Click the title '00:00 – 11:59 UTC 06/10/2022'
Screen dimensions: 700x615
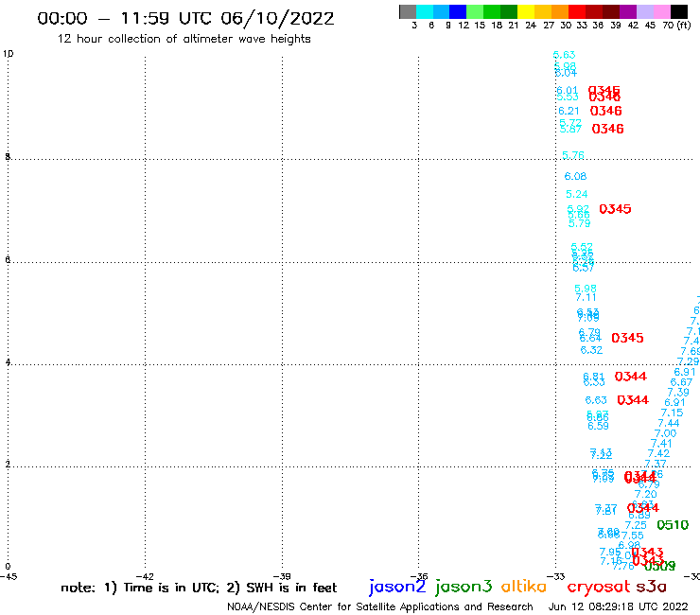[185, 18]
